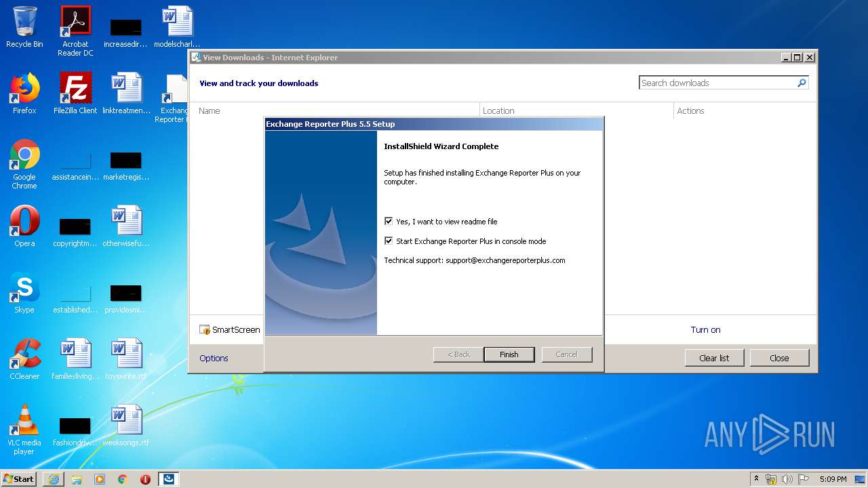Open Opera from the taskbar
868x488 pixels.
[x=145, y=479]
